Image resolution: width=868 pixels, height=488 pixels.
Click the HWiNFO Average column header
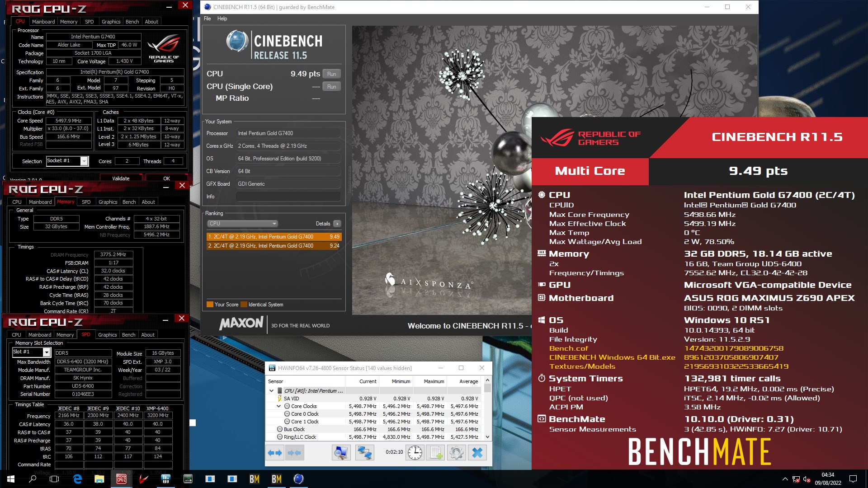click(463, 381)
